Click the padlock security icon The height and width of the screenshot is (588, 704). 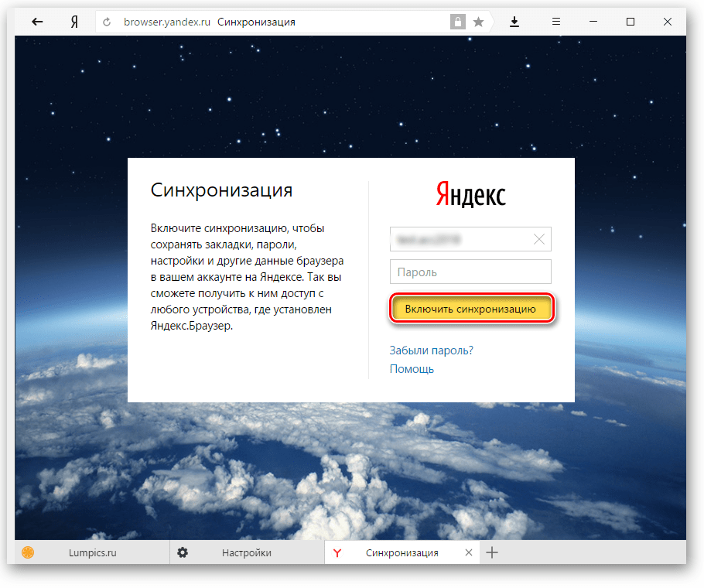pyautogui.click(x=457, y=22)
